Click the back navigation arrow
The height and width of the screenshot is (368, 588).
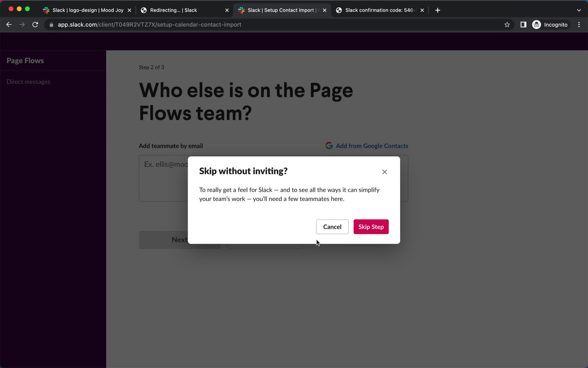tap(9, 25)
